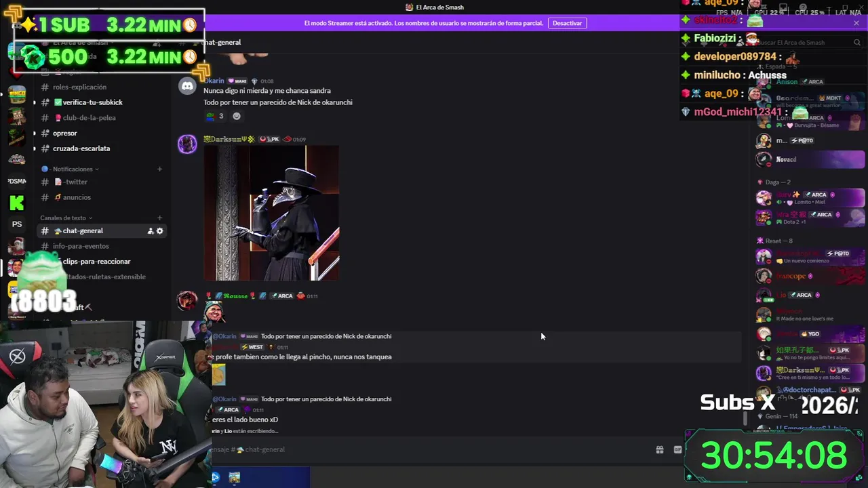Click the message input for chat-general
The image size is (868, 488).
pos(431,449)
